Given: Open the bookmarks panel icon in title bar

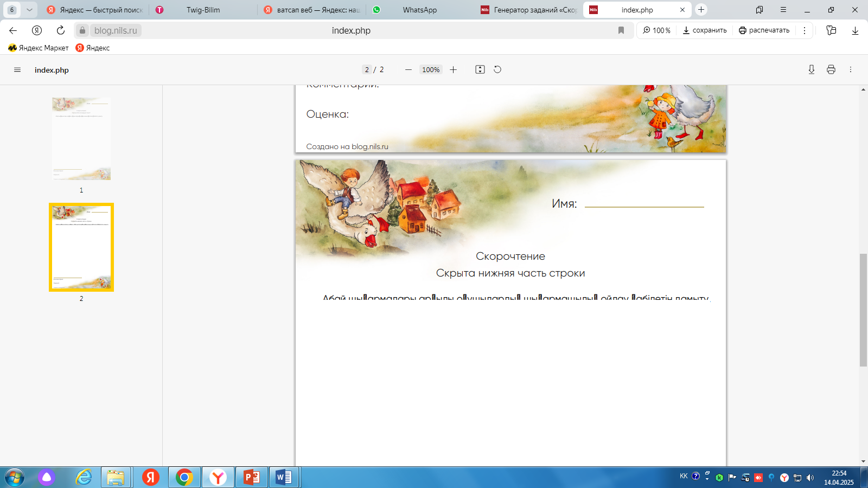Looking at the screenshot, I should click(x=759, y=10).
